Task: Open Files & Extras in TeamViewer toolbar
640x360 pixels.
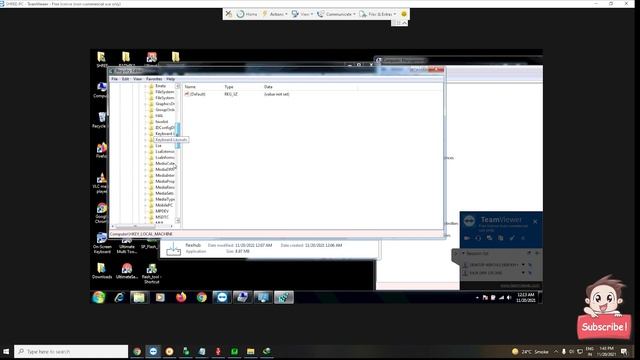Action: 378,14
